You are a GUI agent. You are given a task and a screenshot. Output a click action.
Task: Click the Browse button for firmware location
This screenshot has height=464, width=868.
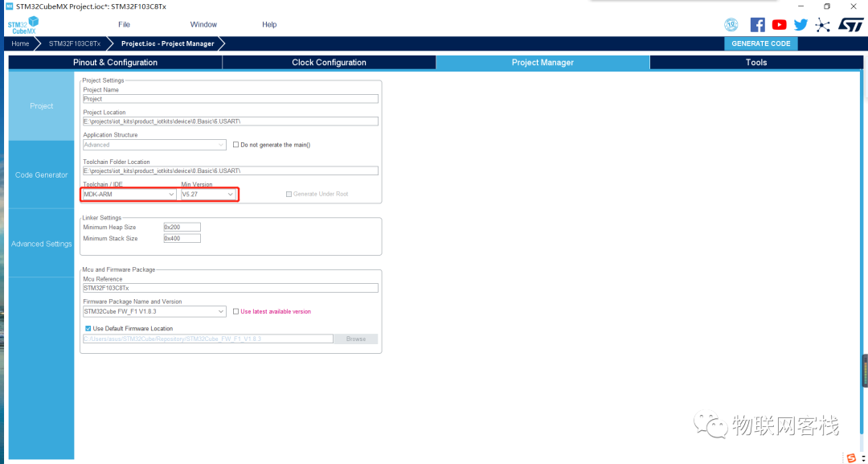click(356, 339)
